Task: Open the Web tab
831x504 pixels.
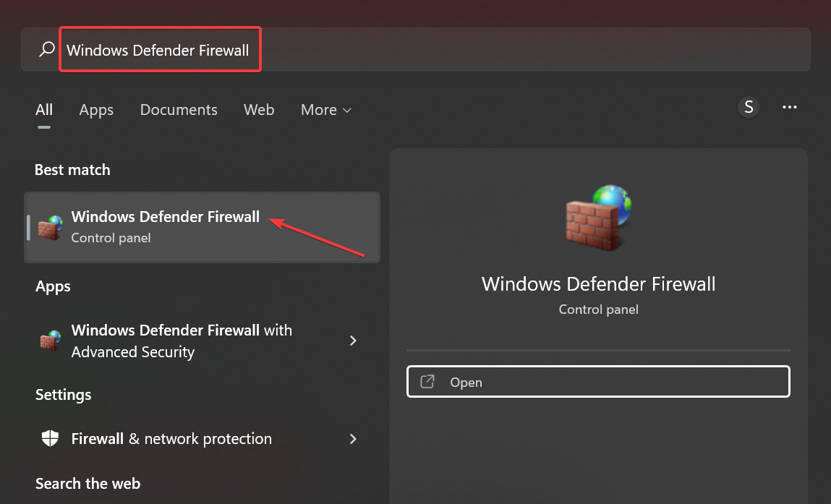Action: pos(259,110)
